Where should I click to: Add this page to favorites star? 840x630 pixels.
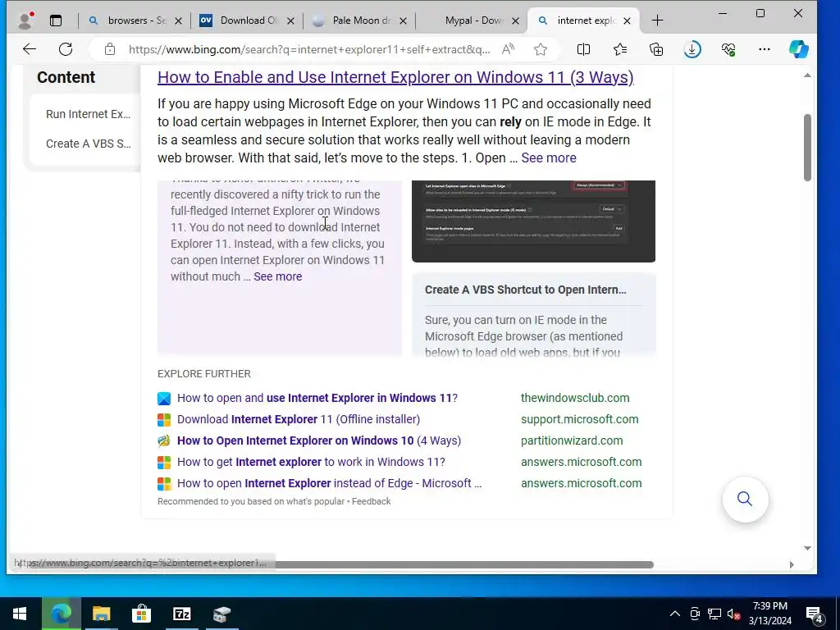click(x=541, y=49)
